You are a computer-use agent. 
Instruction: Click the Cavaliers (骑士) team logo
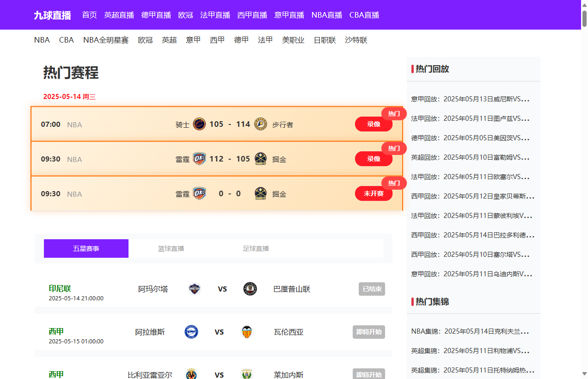click(x=199, y=124)
